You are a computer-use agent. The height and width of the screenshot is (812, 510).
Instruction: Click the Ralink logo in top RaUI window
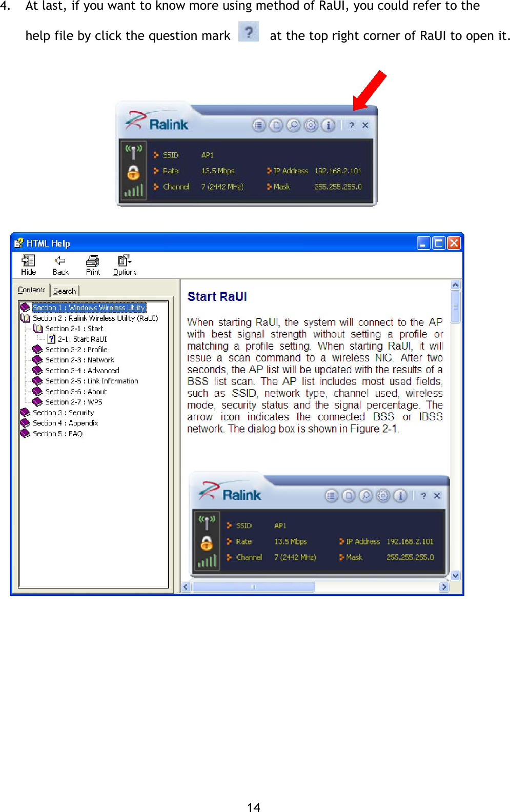point(157,122)
